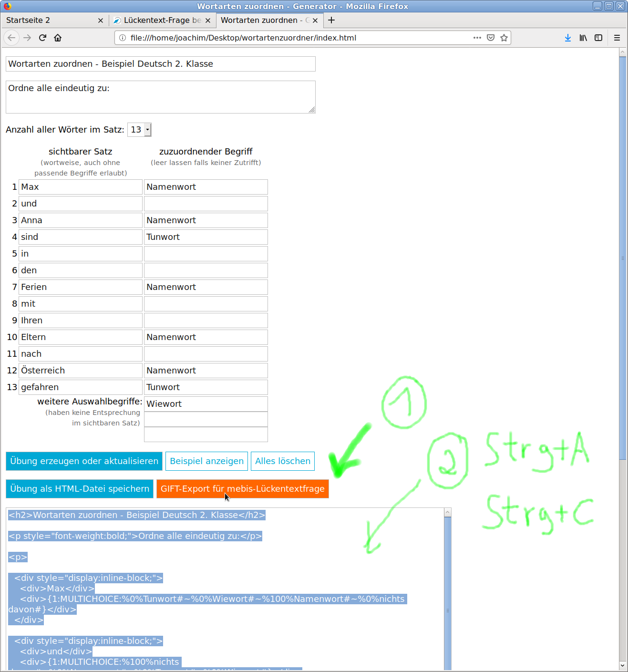This screenshot has height=672, width=628.
Task: Show site information for the URL
Action: point(123,38)
